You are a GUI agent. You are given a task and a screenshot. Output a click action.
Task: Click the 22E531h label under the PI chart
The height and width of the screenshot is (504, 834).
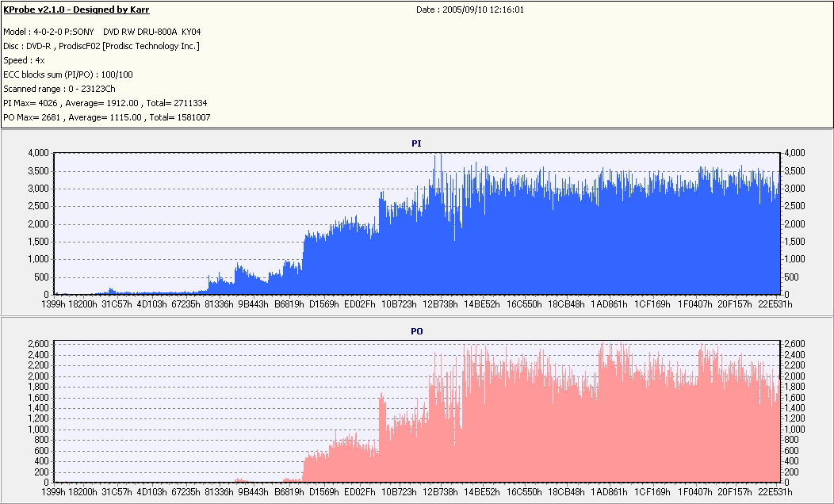tap(774, 304)
